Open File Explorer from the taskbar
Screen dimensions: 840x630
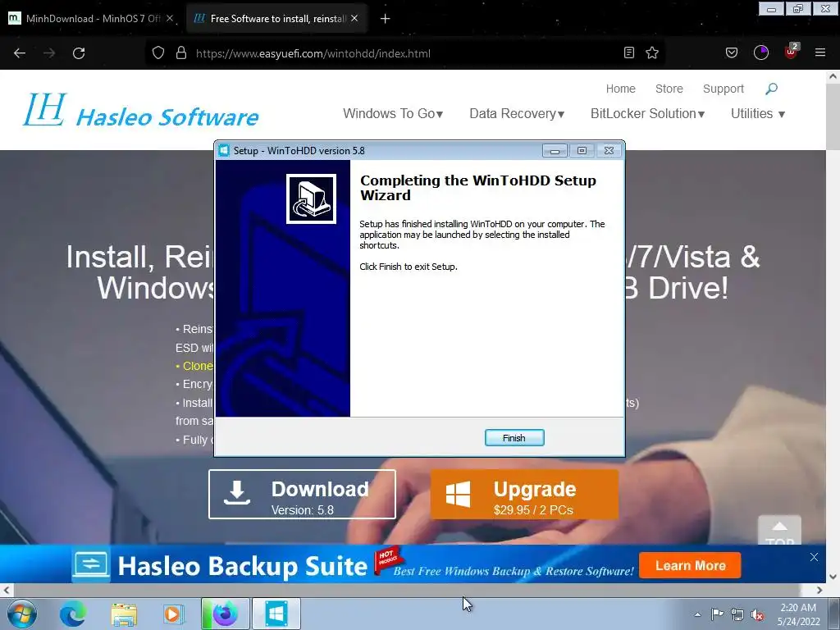[124, 614]
